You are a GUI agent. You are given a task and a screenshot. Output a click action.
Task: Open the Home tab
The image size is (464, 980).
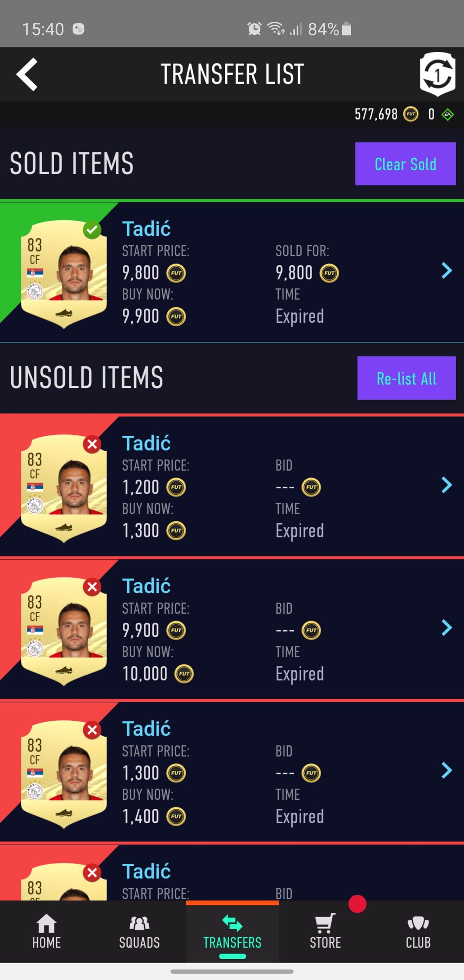pos(46,931)
